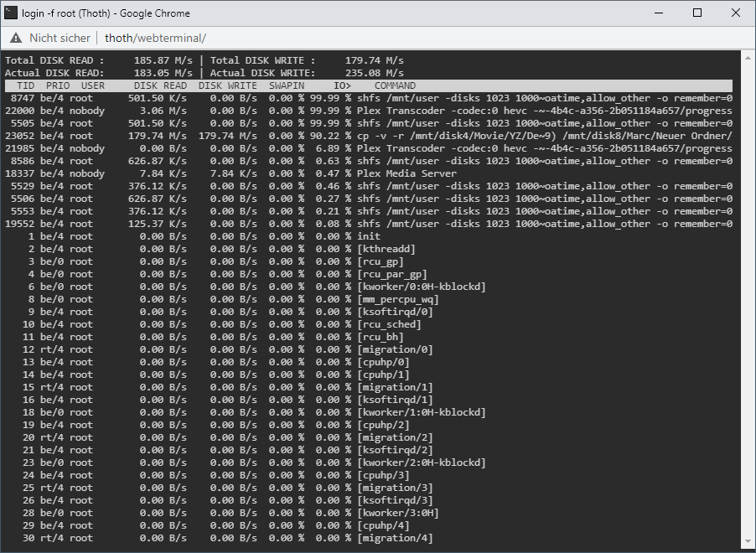756x553 pixels.
Task: Select the row with TID 8747
Action: pos(369,98)
